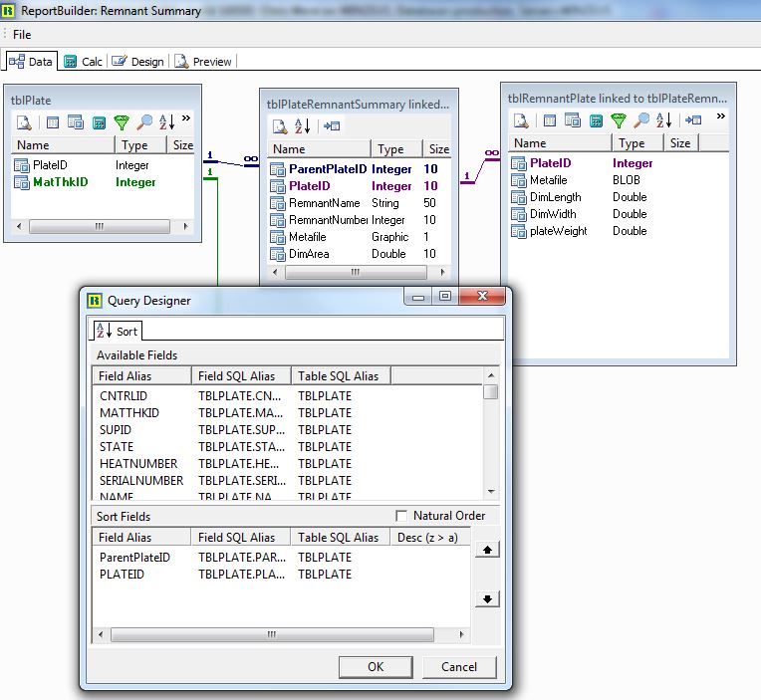This screenshot has width=761, height=700.
Task: Switch to the Calc tab
Action: tap(84, 62)
